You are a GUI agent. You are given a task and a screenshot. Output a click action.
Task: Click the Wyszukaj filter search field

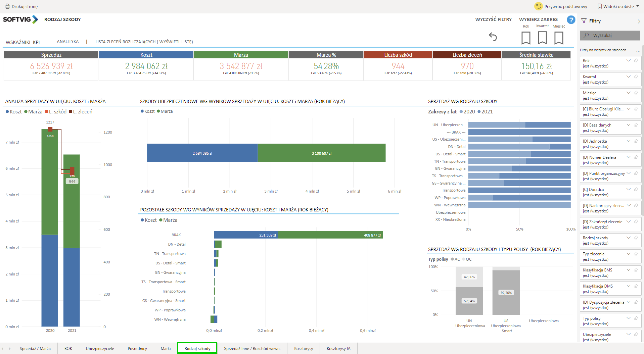610,35
